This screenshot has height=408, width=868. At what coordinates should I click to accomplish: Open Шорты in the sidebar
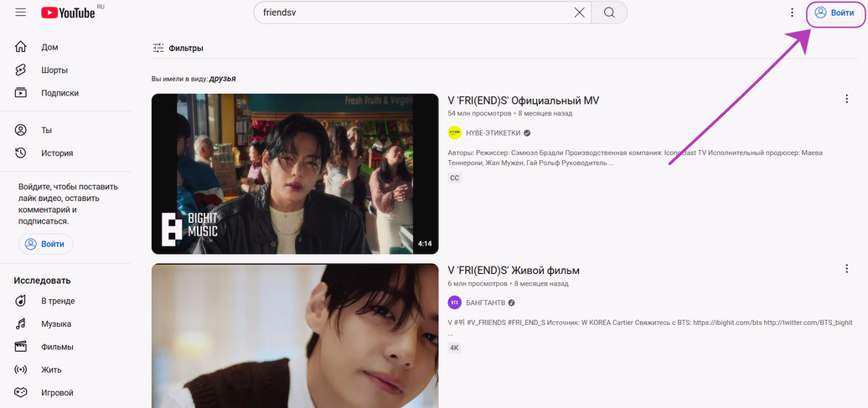coord(54,70)
